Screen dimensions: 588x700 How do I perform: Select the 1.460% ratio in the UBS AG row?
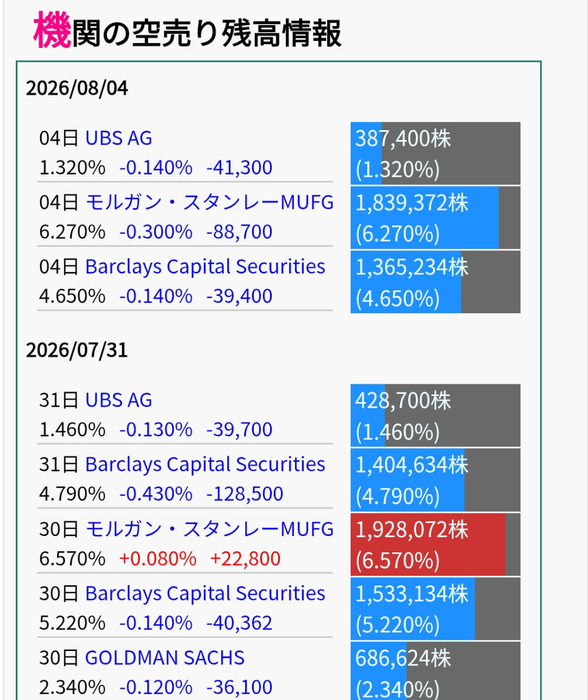point(72,430)
